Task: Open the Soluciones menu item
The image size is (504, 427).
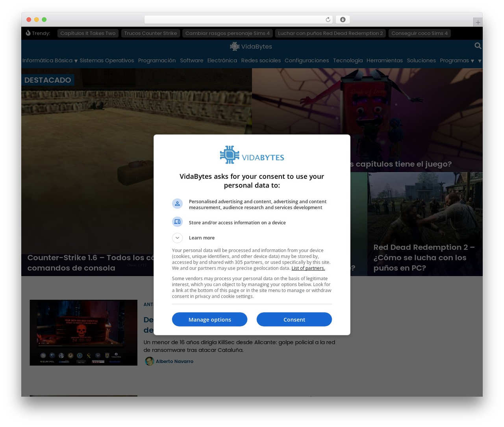Action: [x=421, y=60]
